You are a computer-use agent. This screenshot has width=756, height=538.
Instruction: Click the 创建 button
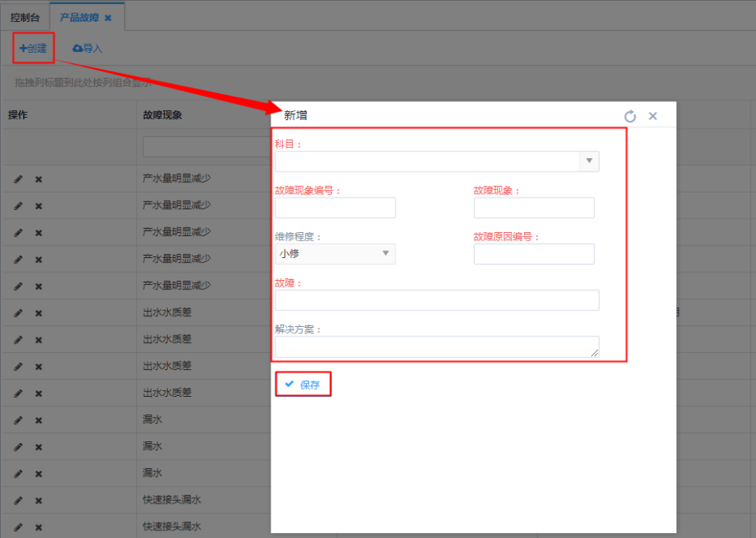point(34,49)
